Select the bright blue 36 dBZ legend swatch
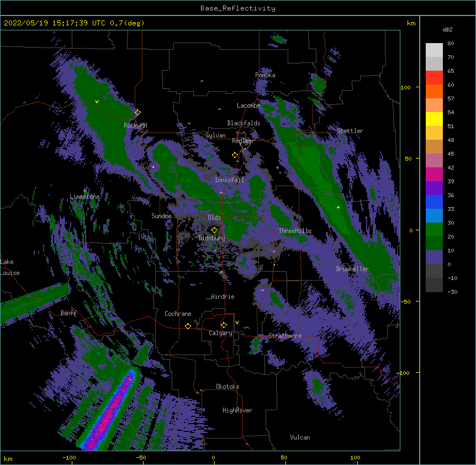The image size is (476, 465). click(x=434, y=202)
